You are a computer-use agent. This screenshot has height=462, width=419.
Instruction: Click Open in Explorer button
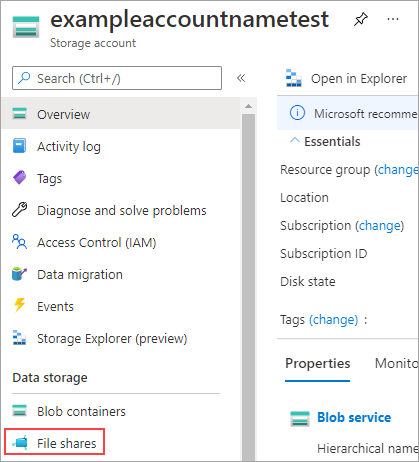click(x=347, y=79)
